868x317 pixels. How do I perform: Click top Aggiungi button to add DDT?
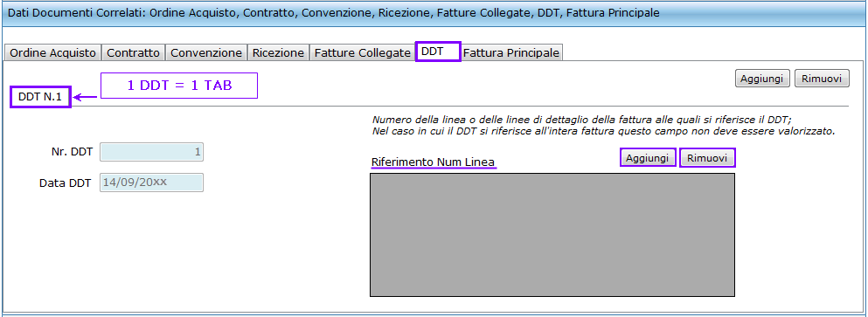(x=762, y=79)
